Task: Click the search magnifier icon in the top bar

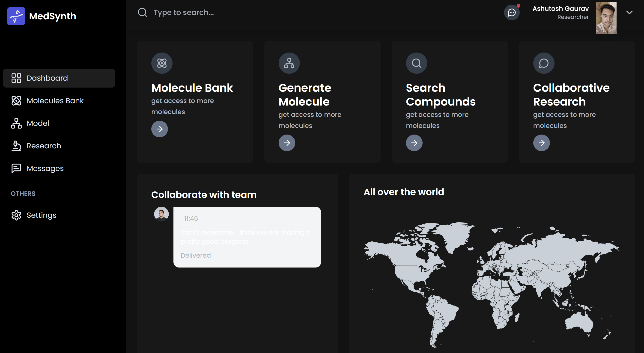Action: click(143, 12)
